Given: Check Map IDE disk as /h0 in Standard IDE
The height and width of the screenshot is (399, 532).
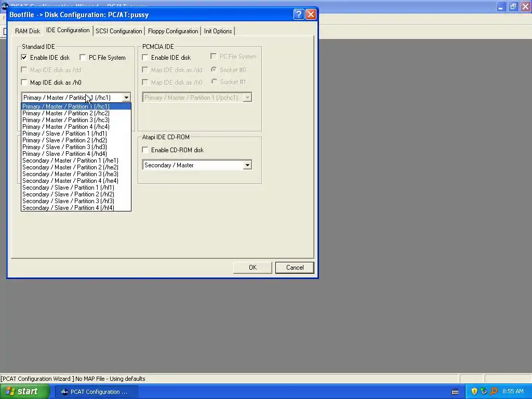Looking at the screenshot, I should 24,82.
